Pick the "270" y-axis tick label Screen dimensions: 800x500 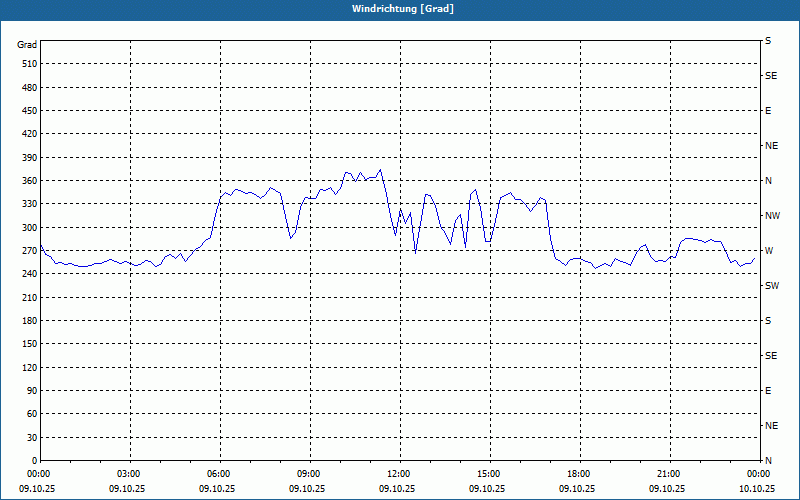(x=30, y=251)
